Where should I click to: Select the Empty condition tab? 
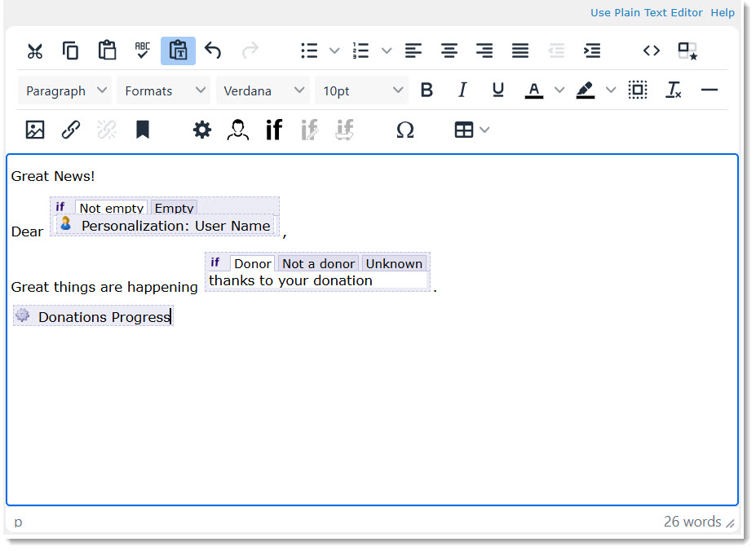pos(174,208)
